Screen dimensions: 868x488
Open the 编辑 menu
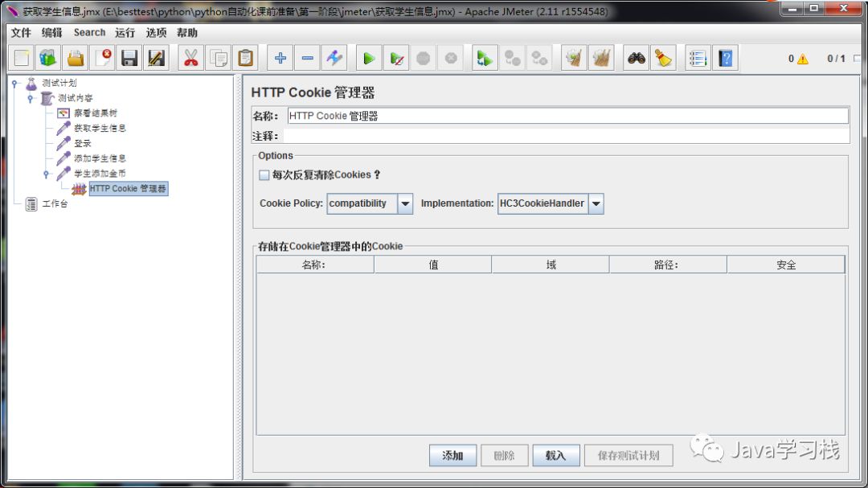[x=52, y=33]
